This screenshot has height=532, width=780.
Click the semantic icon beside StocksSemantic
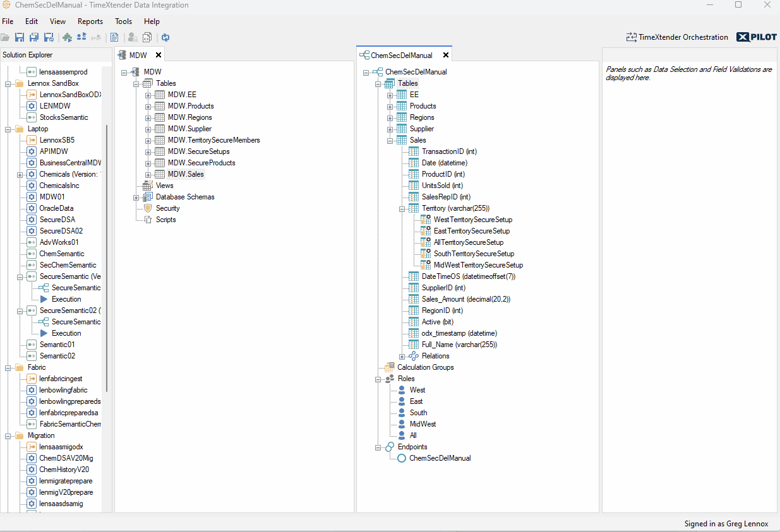click(32, 117)
